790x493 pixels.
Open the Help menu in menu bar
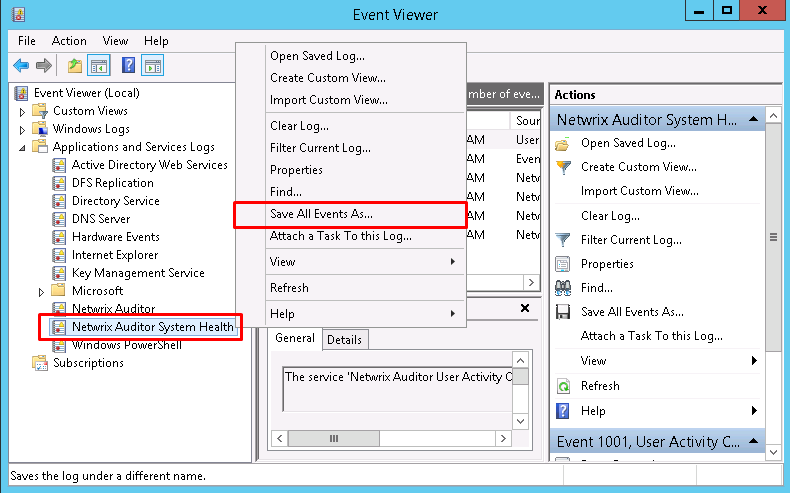click(x=156, y=41)
